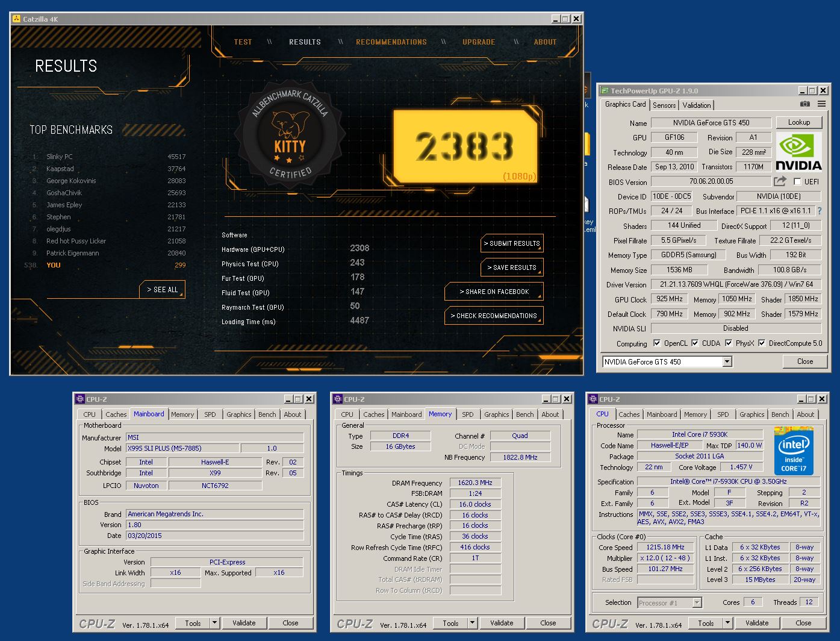
Task: Click the Lookup button in GPU-Z
Action: [x=799, y=122]
